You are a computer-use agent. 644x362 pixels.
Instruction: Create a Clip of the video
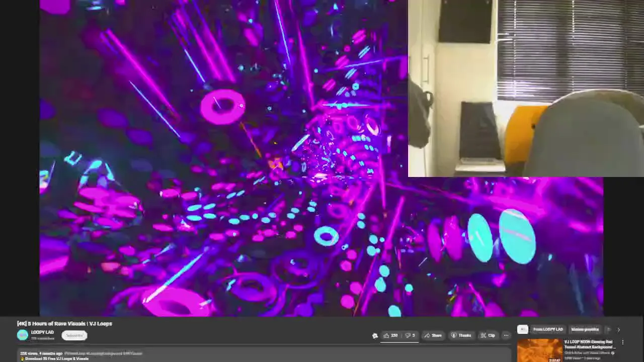tap(488, 335)
